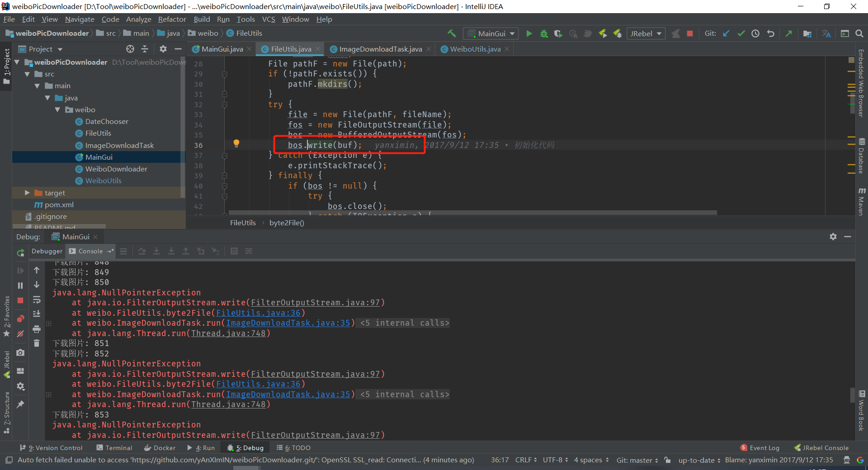Open the JRebel dropdown in toolbar

click(646, 33)
